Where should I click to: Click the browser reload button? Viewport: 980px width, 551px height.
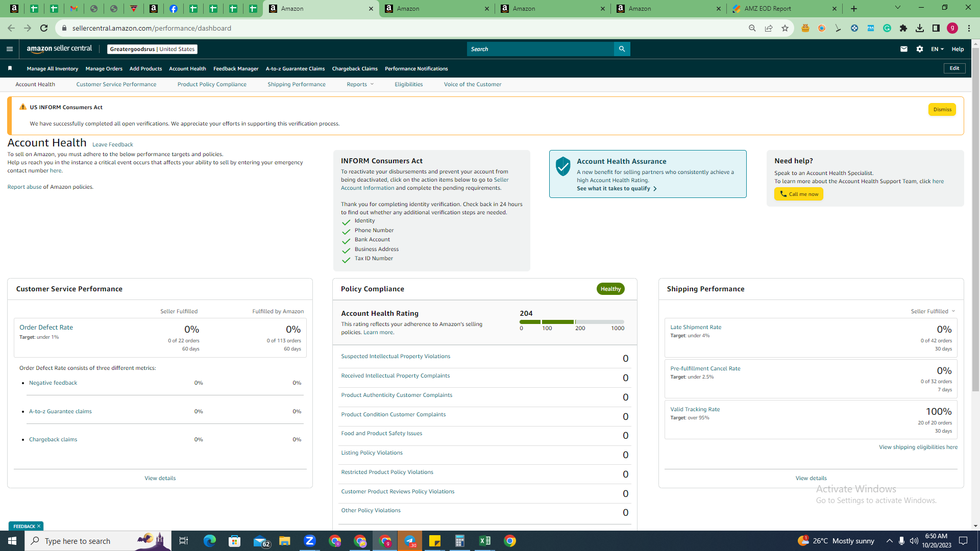[44, 28]
